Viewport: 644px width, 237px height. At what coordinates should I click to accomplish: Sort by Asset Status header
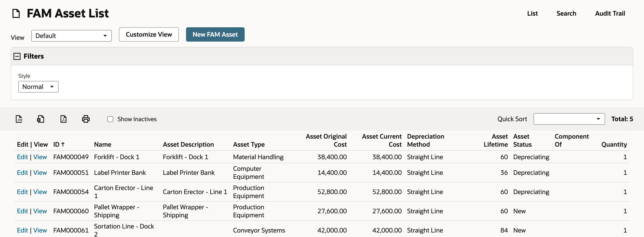(x=522, y=140)
